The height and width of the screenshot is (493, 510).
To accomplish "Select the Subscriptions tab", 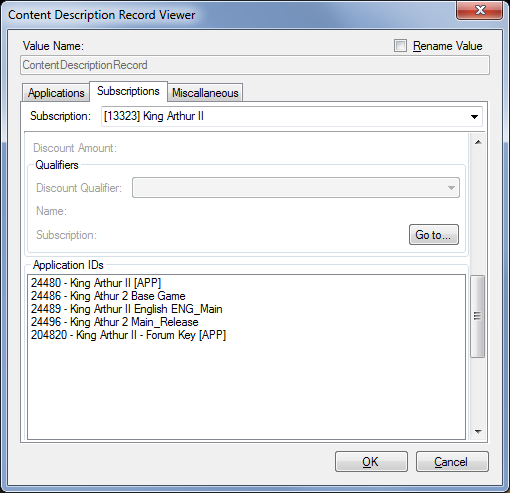I will 128,91.
